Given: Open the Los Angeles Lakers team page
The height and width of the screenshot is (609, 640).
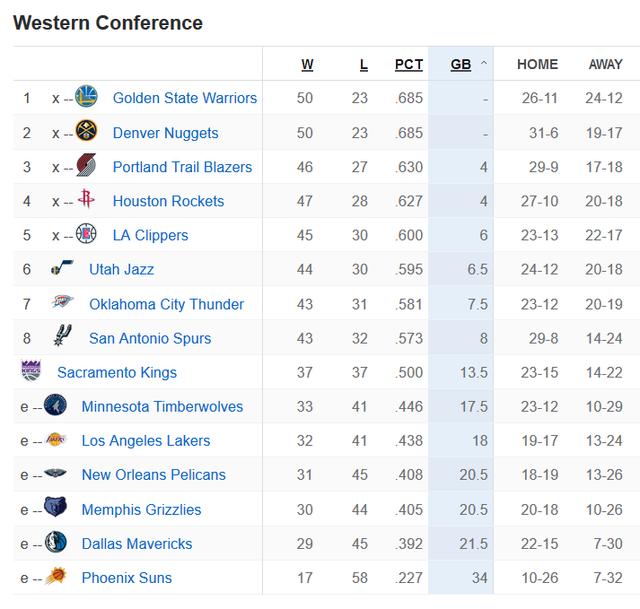Looking at the screenshot, I should pos(146,440).
